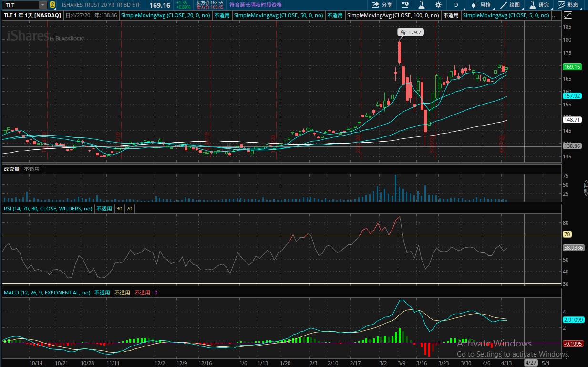Click the 日:4/27/20 date readout
Image resolution: width=588 pixels, height=367 pixels.
(78, 15)
